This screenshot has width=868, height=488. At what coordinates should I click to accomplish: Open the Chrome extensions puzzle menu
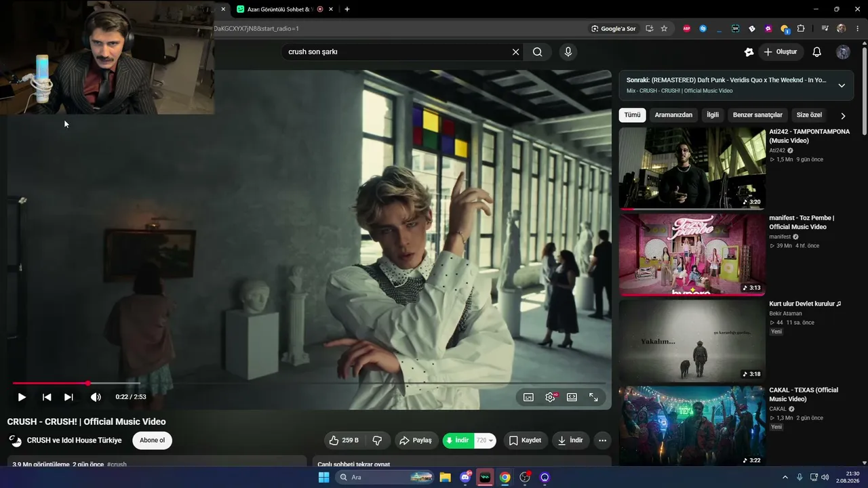801,28
